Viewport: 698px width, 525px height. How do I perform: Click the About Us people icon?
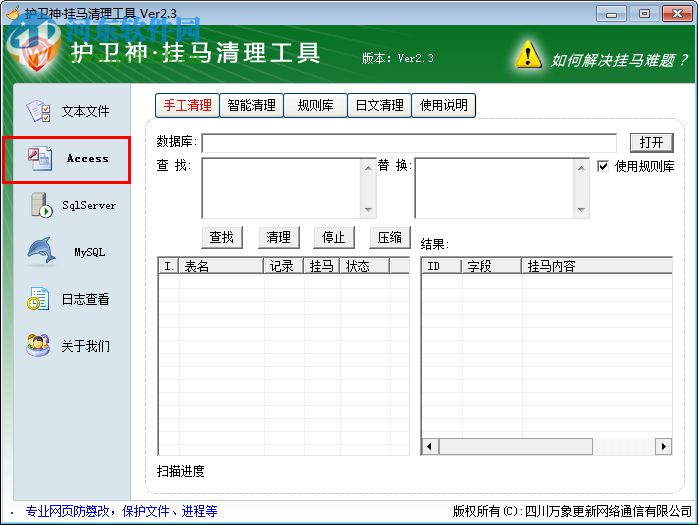pyautogui.click(x=38, y=345)
